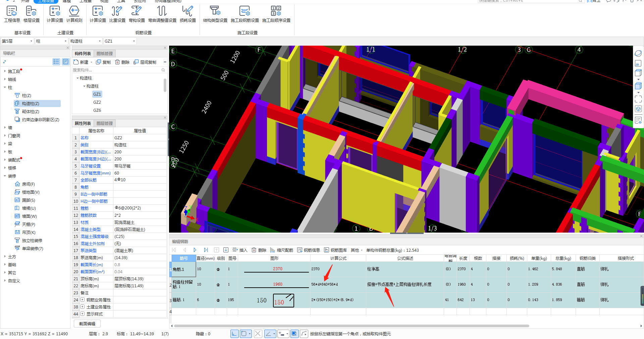Toggle the screen display icon in status bar
The image size is (644, 339).
tap(294, 334)
